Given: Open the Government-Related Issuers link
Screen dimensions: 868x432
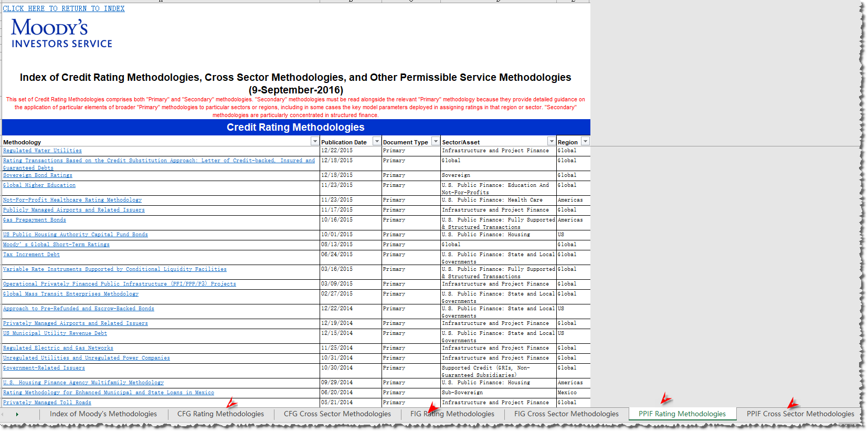Looking at the screenshot, I should pyautogui.click(x=44, y=368).
